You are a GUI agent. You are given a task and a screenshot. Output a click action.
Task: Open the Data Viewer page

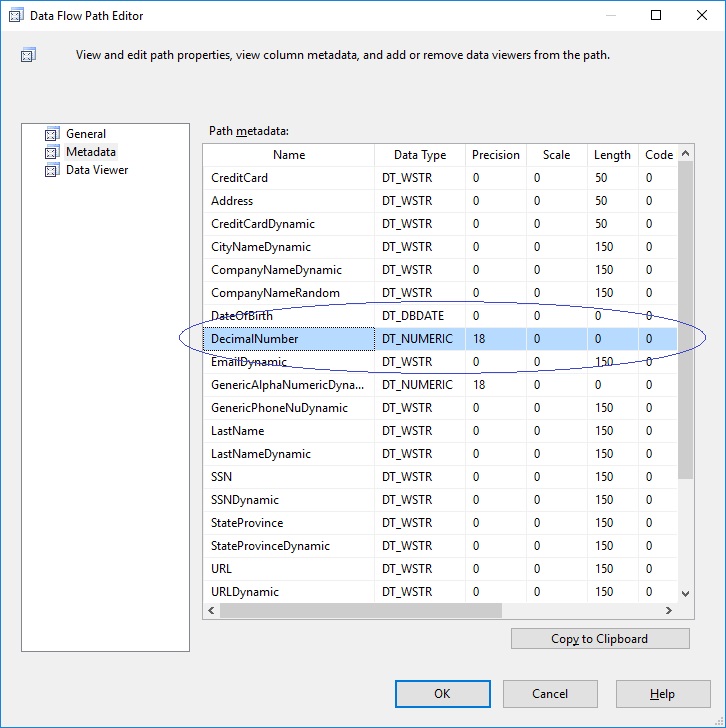(x=97, y=170)
